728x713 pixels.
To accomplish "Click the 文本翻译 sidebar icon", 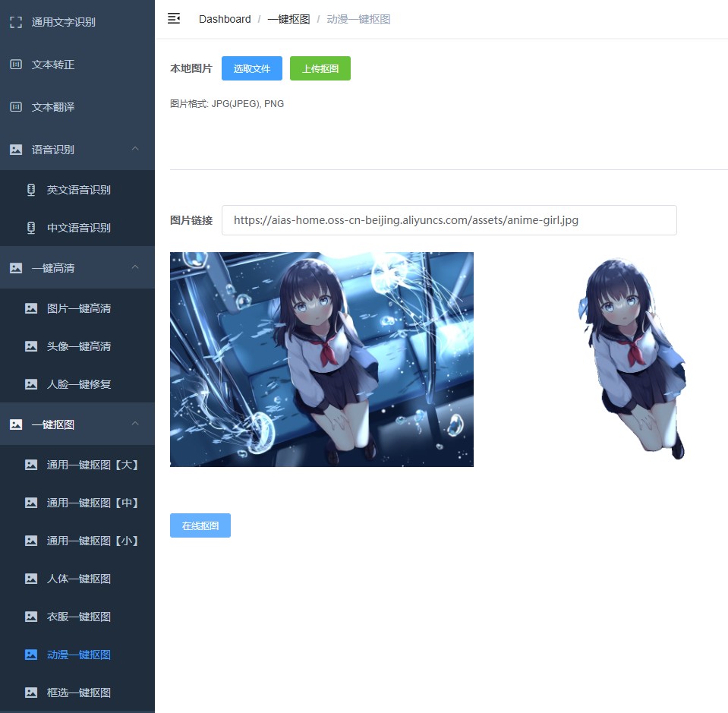I will tap(16, 107).
